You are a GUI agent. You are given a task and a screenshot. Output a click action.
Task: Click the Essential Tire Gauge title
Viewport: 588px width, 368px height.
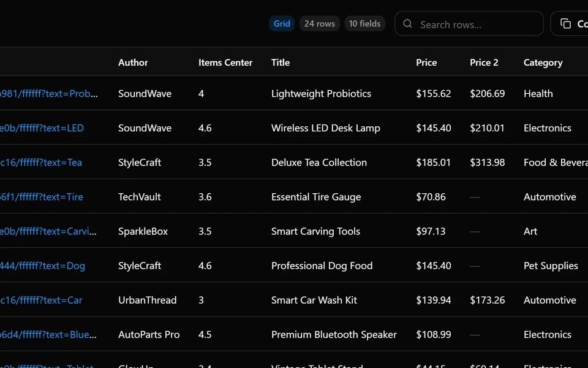point(316,197)
